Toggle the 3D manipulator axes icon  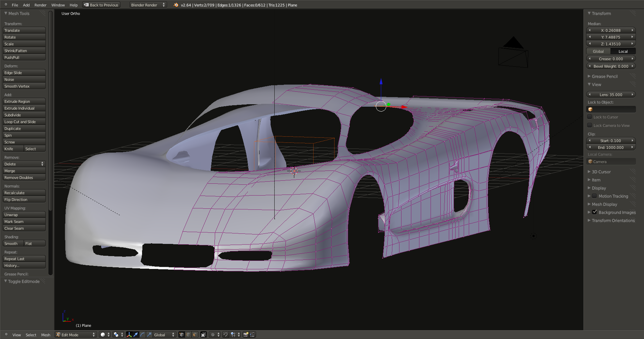coord(129,335)
